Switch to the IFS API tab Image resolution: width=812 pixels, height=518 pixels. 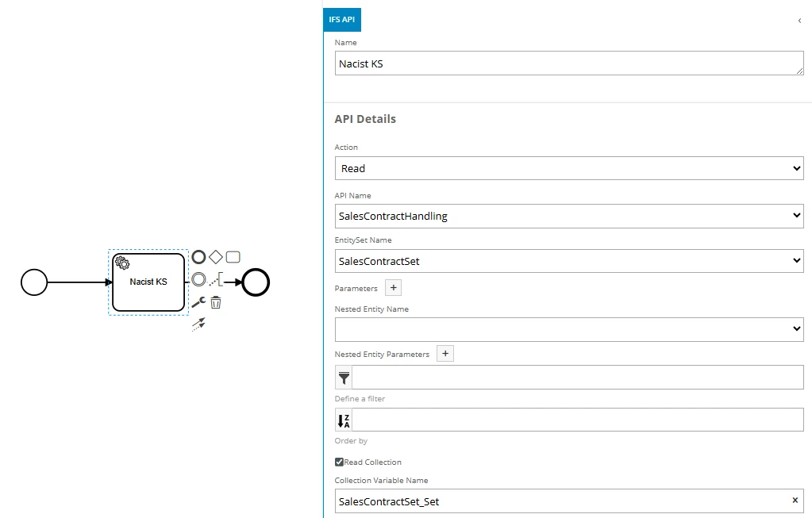pos(342,19)
